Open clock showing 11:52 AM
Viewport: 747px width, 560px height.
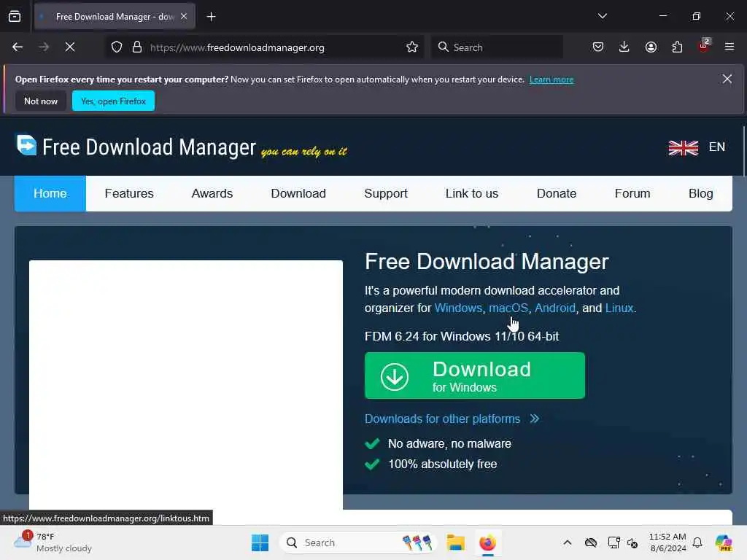667,542
